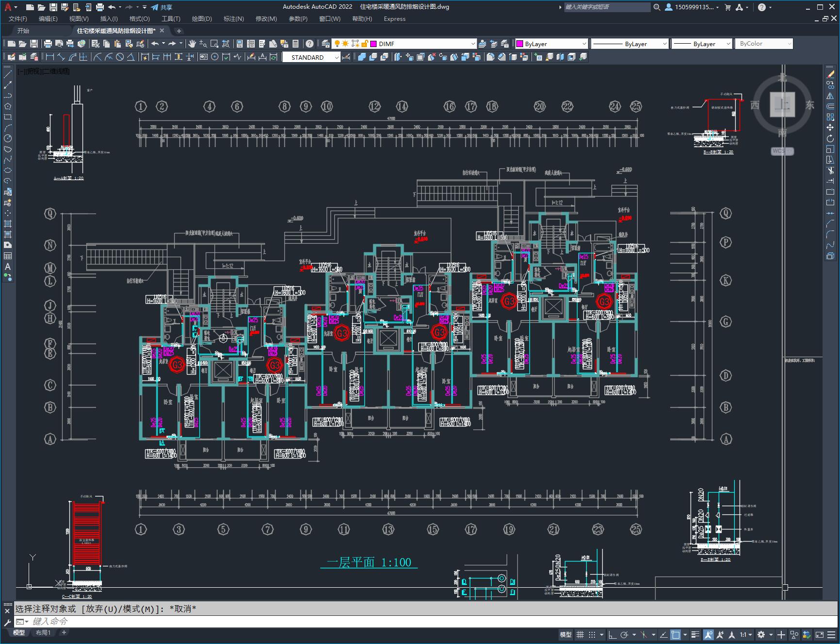Toggle layer lock icon for DIMF layer

[x=364, y=44]
